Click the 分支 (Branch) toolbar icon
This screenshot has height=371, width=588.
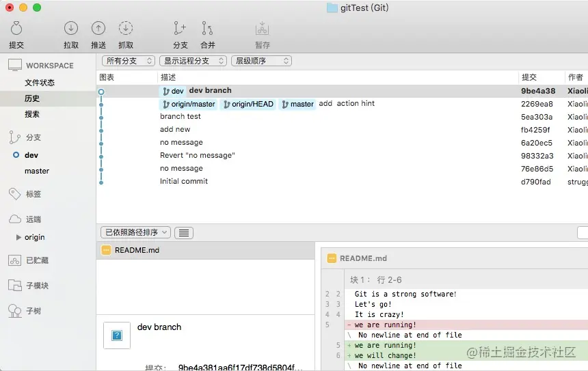[x=180, y=28]
